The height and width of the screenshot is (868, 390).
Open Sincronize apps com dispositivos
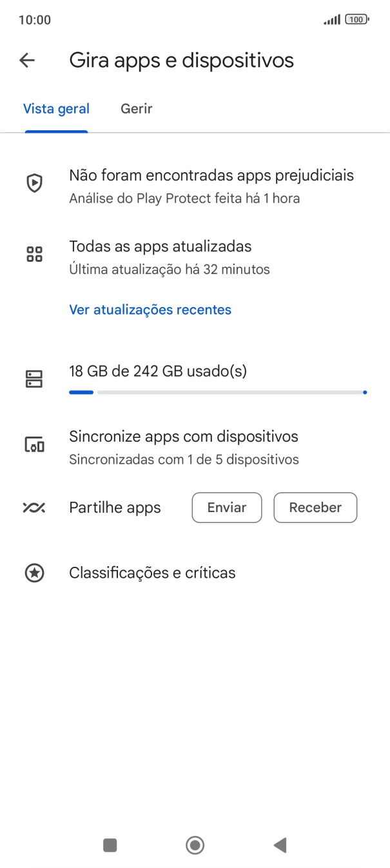tap(184, 437)
